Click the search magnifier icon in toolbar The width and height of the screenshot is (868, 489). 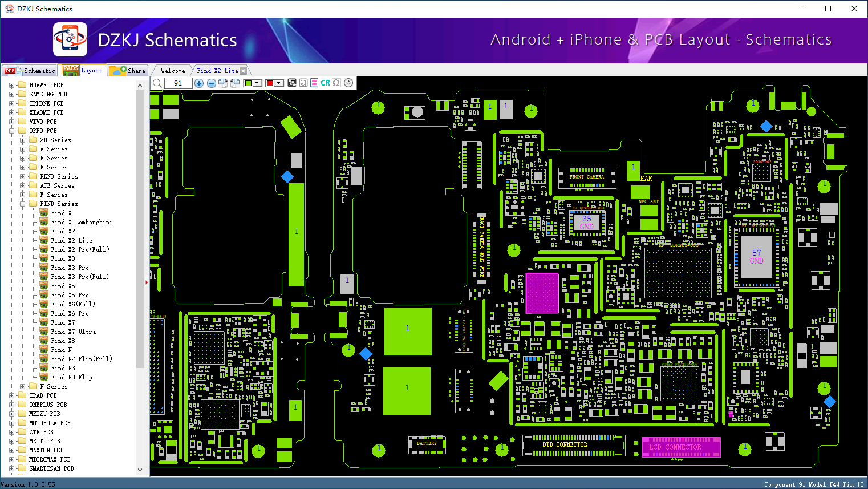(157, 83)
